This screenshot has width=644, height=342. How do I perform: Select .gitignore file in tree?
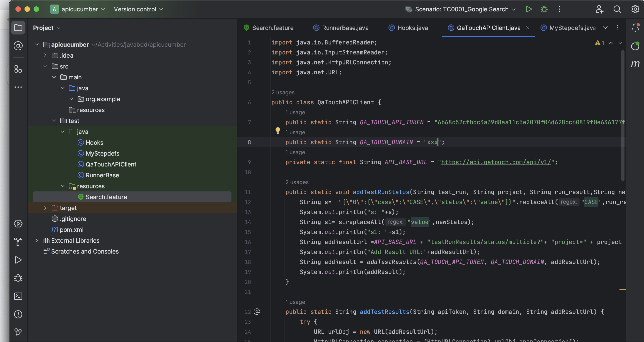[69, 219]
